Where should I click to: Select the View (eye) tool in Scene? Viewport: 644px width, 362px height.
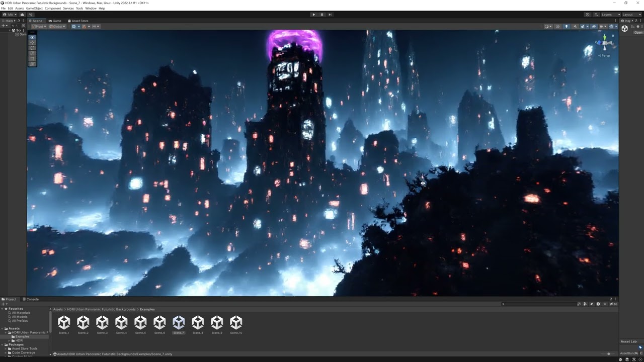[x=33, y=37]
